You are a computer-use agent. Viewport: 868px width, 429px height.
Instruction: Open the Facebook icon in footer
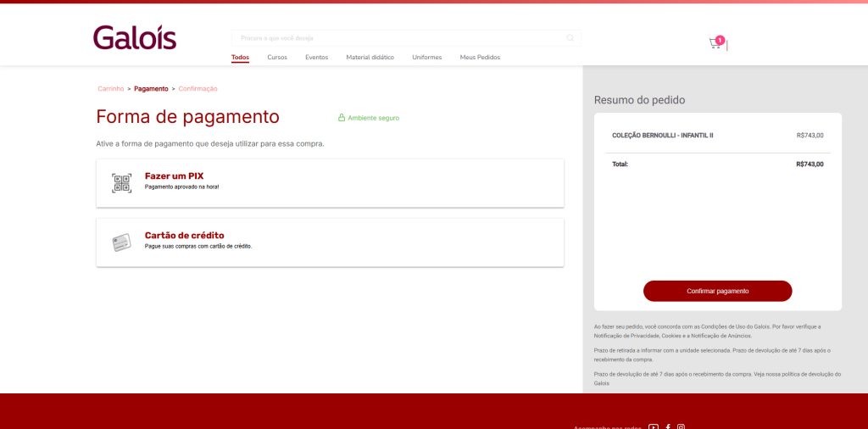click(x=668, y=426)
